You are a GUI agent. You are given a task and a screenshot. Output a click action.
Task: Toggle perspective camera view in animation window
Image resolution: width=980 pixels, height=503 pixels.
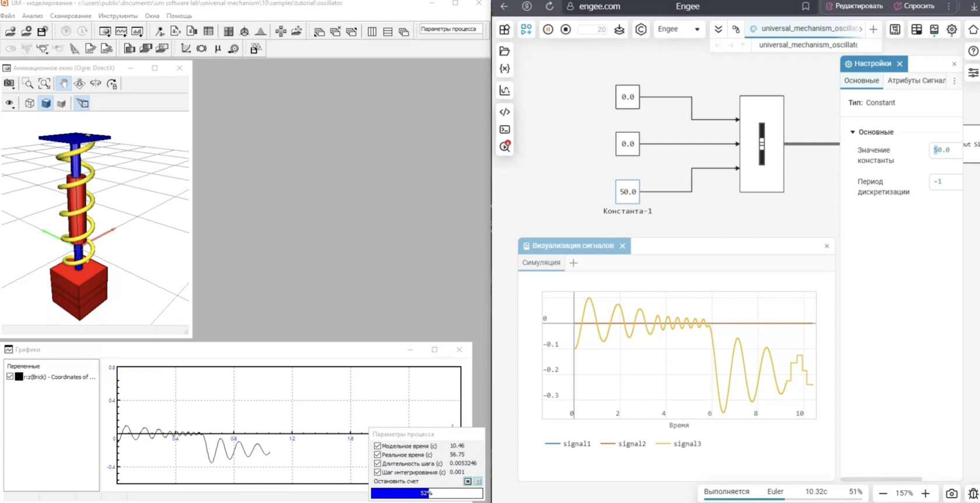[x=82, y=103]
